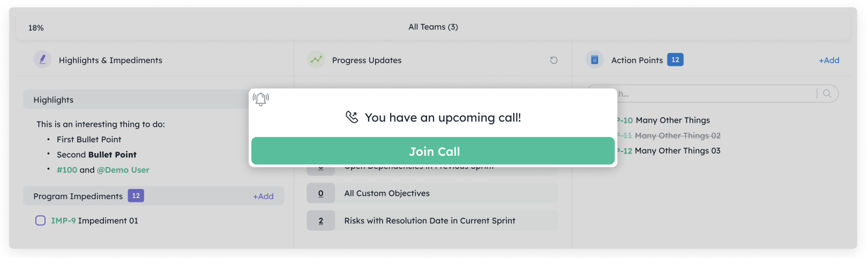Screen dimensions: 868x258
Task: Click the 18% progress indicator
Action: [36, 28]
